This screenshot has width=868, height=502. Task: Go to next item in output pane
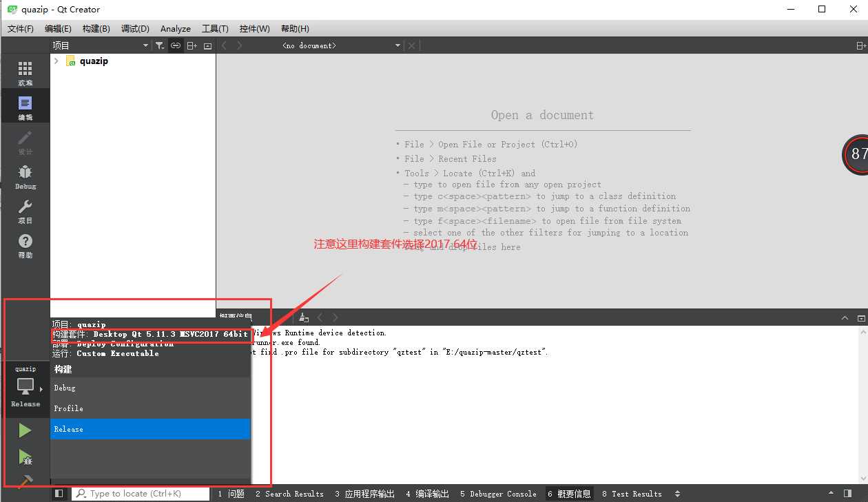(x=335, y=317)
